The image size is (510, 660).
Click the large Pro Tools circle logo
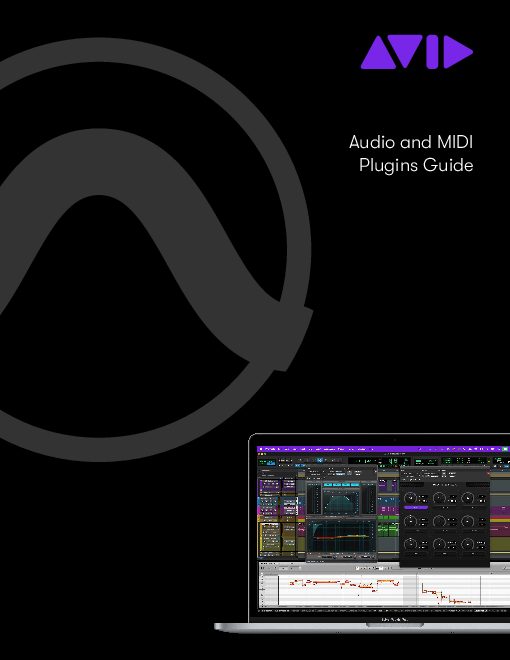156,250
